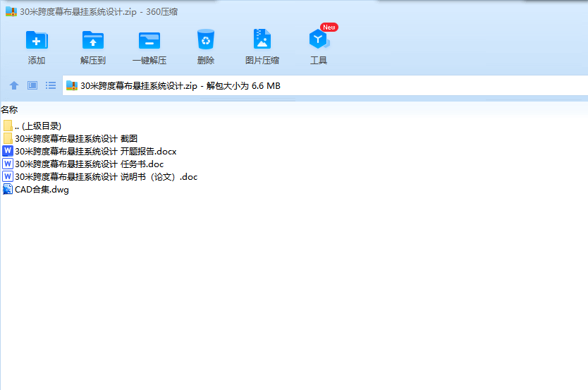Viewport: 588px width, 390px height.
Task: Click the Word icon of 任务书.doc
Action: coord(8,164)
